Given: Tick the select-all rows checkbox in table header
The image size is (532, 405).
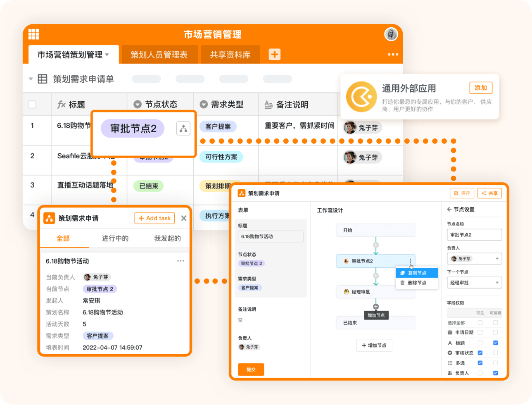Looking at the screenshot, I should click(x=32, y=105).
